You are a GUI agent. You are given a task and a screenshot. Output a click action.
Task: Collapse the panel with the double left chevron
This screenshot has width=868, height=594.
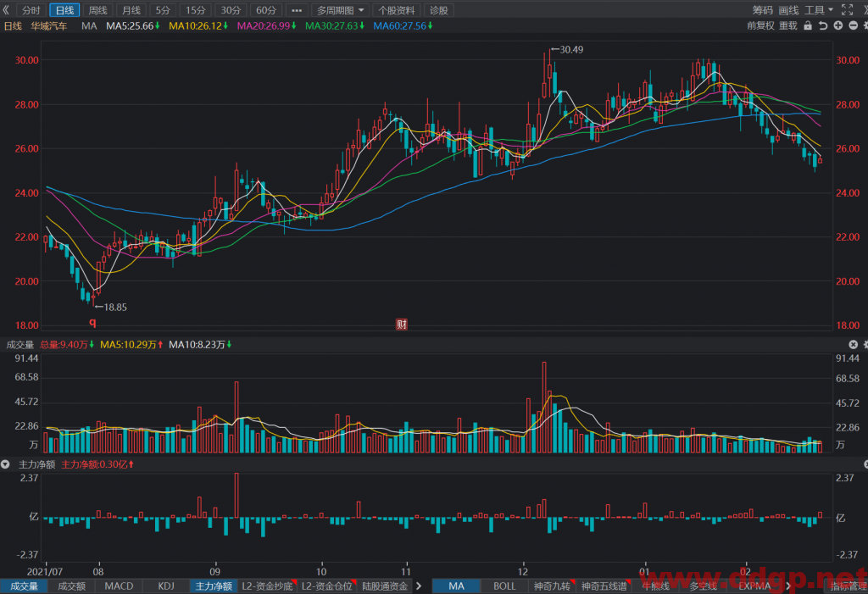coord(6,10)
